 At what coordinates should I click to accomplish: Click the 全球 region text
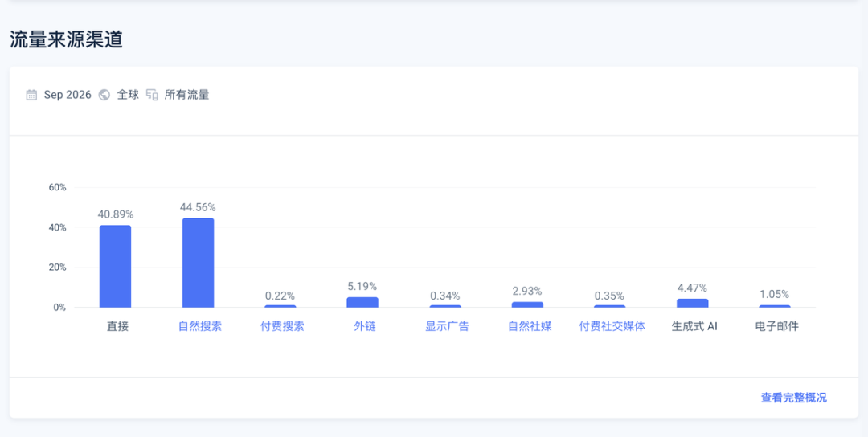point(128,95)
